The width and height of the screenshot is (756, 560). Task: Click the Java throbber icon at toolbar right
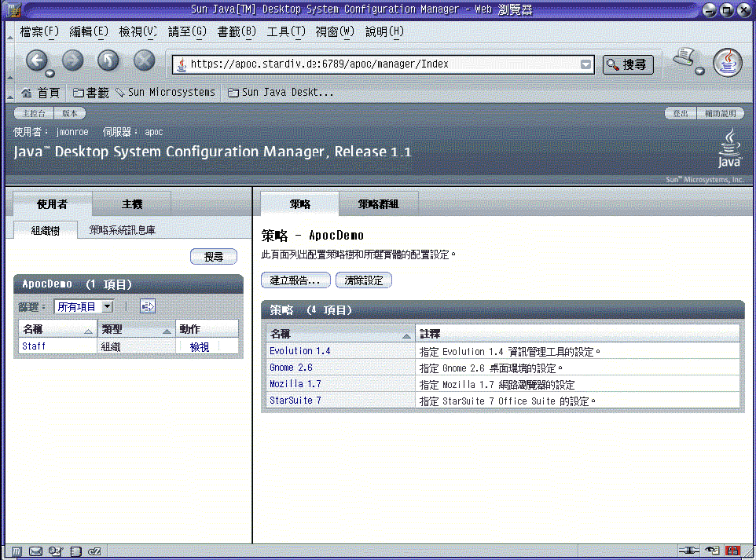click(728, 63)
